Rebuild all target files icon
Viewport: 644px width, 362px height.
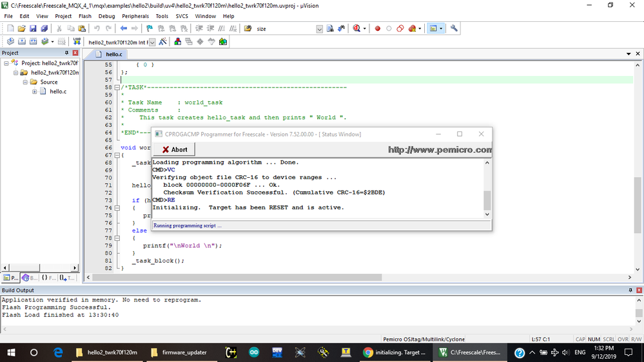tap(34, 41)
